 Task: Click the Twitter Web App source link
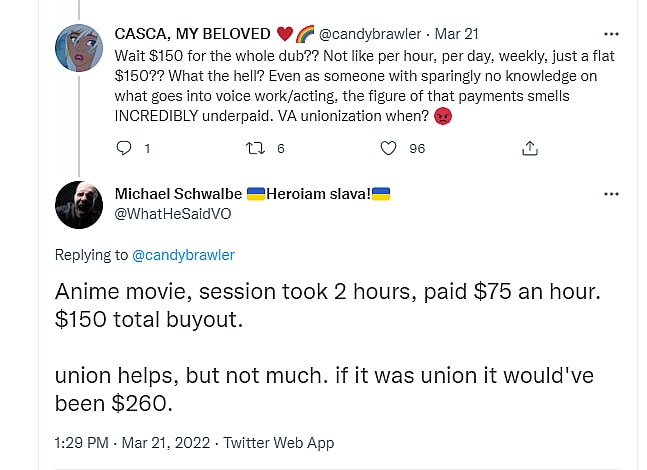[279, 442]
